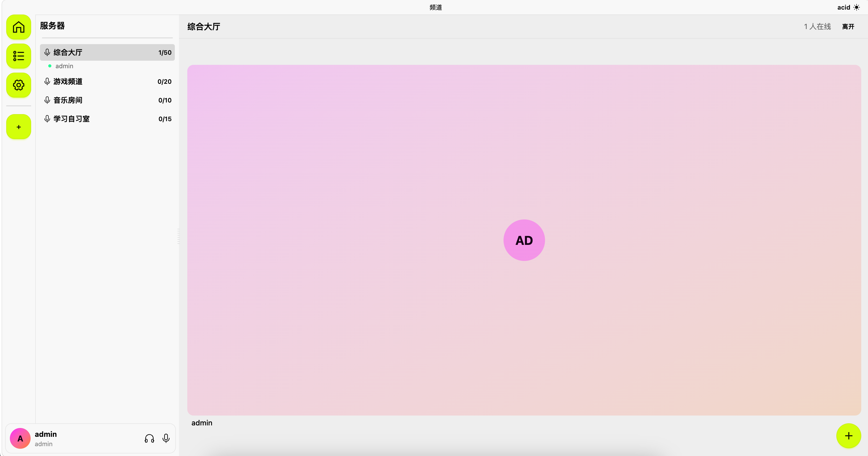
Task: Click the AD avatar in video tile
Action: tap(524, 240)
